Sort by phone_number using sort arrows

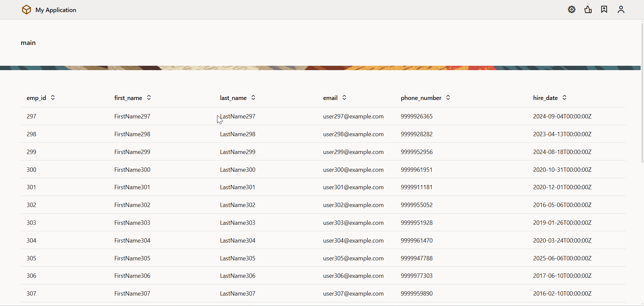pyautogui.click(x=448, y=98)
